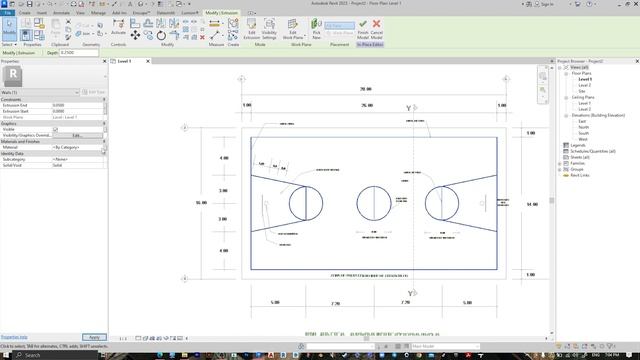Click the Extrusion End value field

click(x=78, y=105)
